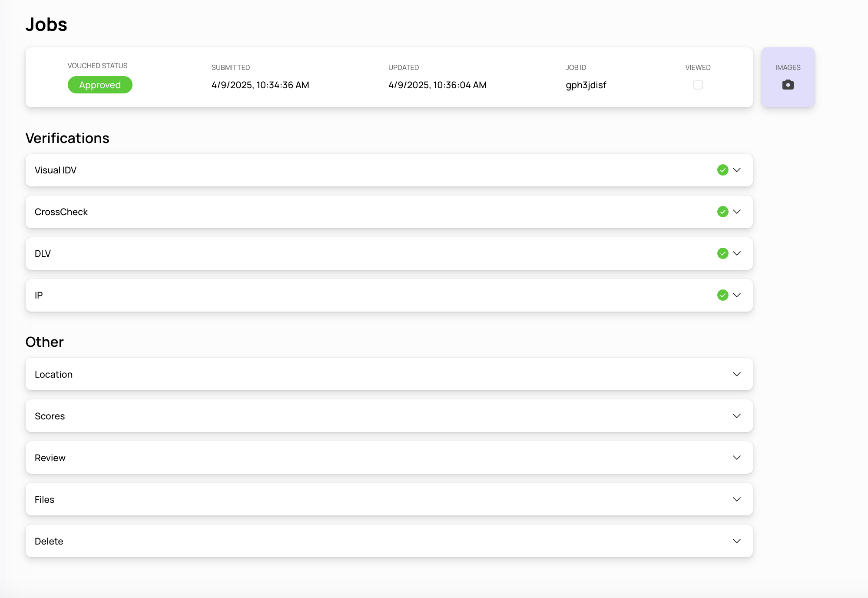Click green checkmark on DLV row
Screen dimensions: 868x598
[x=722, y=253]
